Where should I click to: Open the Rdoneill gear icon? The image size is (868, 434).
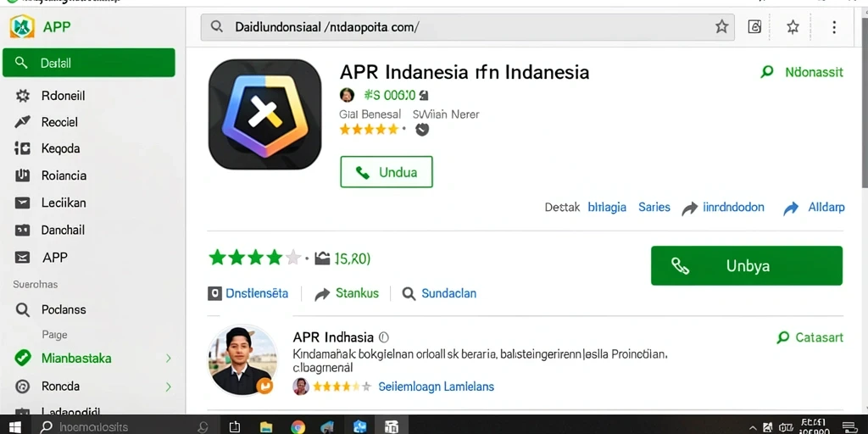tap(23, 96)
